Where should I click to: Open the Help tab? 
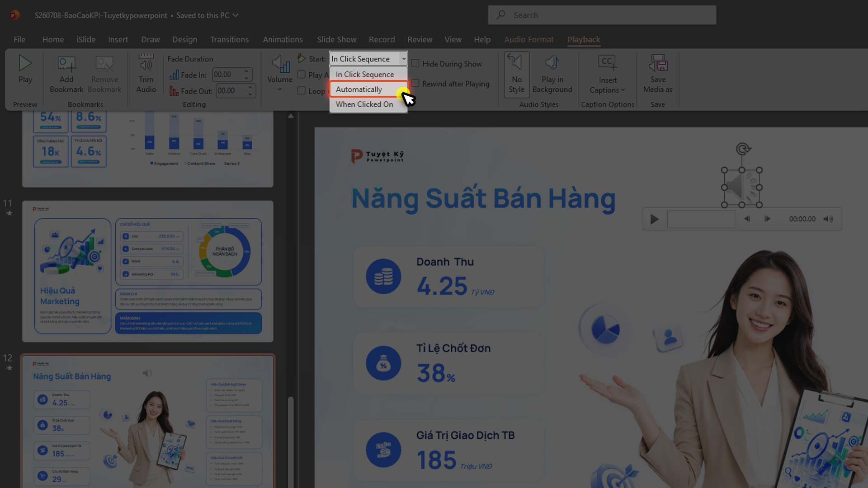pyautogui.click(x=482, y=39)
